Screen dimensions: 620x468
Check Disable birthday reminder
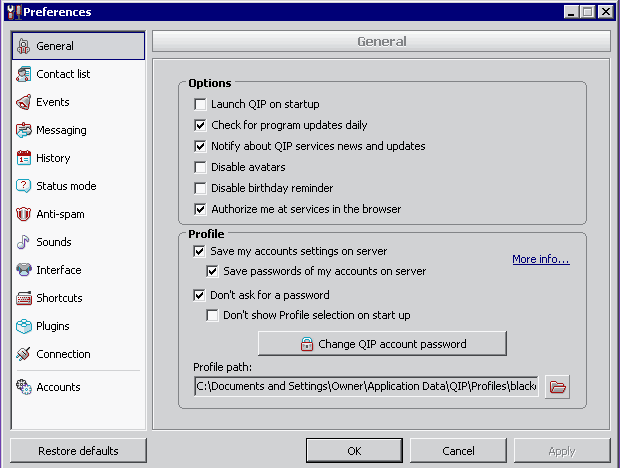[200, 188]
